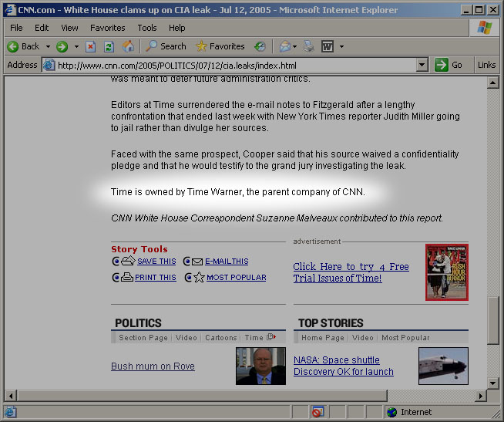This screenshot has width=504, height=422.
Task: Click the PRINT THIS link
Action: pyautogui.click(x=156, y=278)
